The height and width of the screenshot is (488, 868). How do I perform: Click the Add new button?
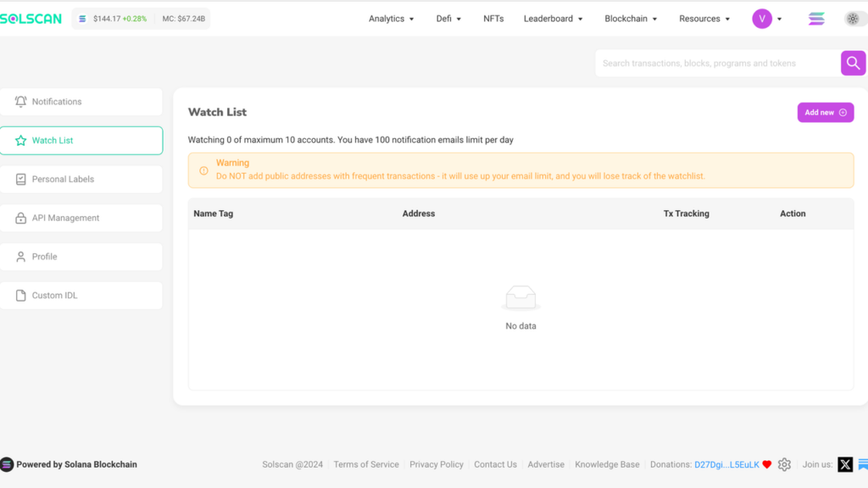(825, 112)
